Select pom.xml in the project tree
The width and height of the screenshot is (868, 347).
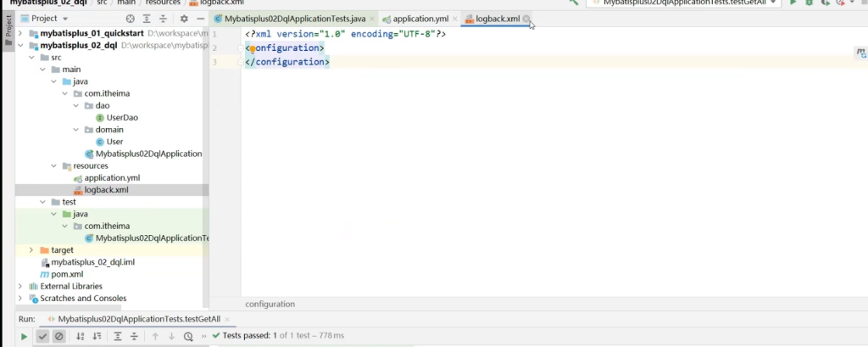coord(67,274)
